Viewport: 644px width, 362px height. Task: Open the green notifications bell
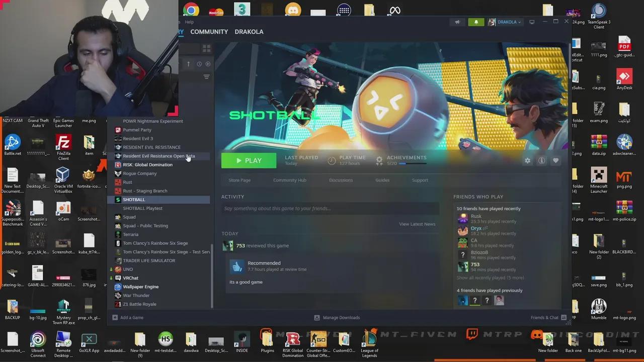point(476,22)
